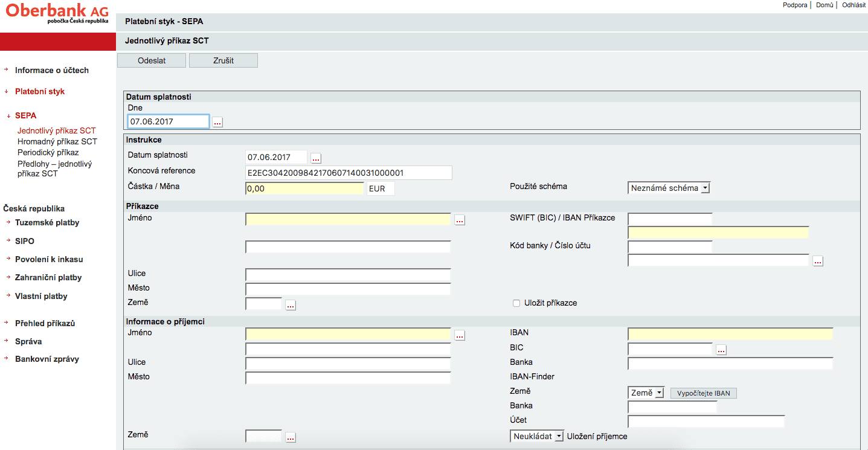Open country lookup for Příkazce Země
Viewport: 868px width, 450px height.
(x=291, y=305)
